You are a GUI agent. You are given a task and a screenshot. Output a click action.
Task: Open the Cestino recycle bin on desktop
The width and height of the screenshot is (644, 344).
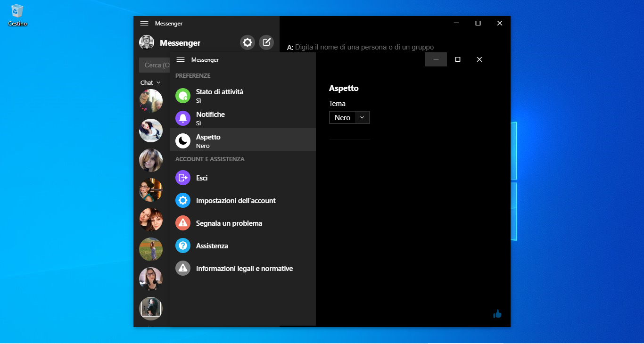click(17, 15)
